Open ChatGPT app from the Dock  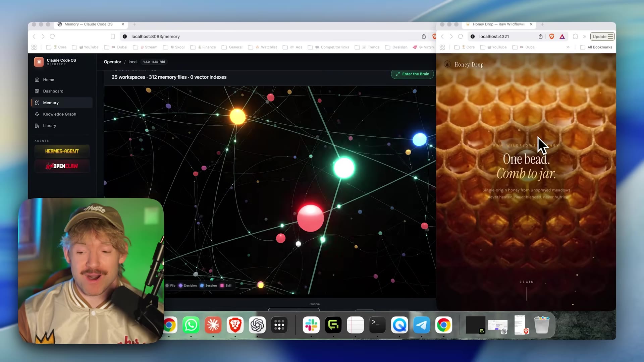257,325
